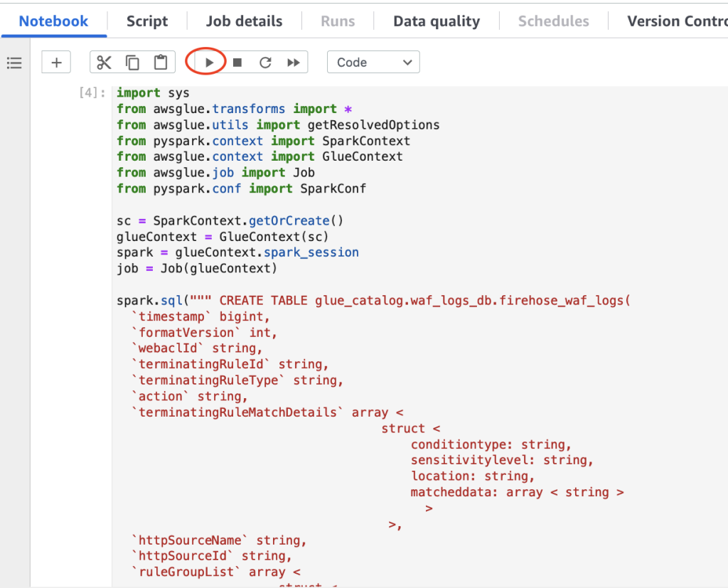Viewport: 728px width, 588px height.
Task: Click the `formatVersion` int line
Action: 204,333
